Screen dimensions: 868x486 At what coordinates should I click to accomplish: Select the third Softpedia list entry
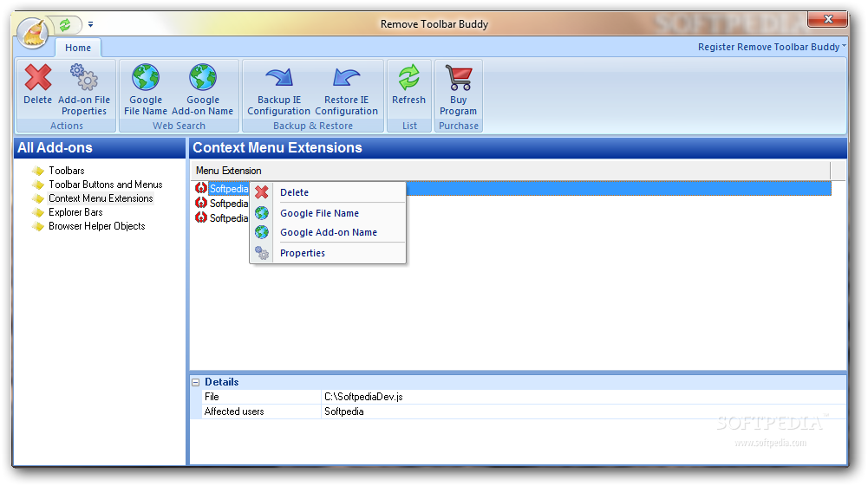click(x=229, y=218)
